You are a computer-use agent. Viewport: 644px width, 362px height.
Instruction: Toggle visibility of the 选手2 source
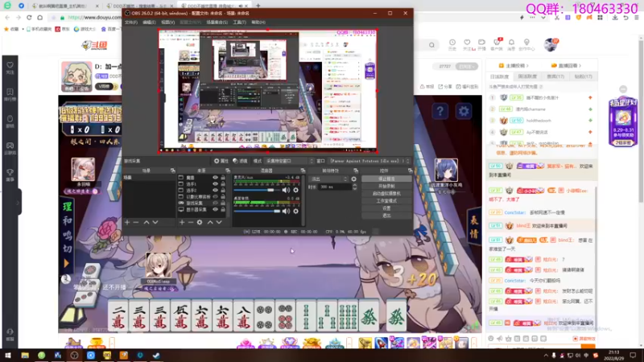pos(215,190)
